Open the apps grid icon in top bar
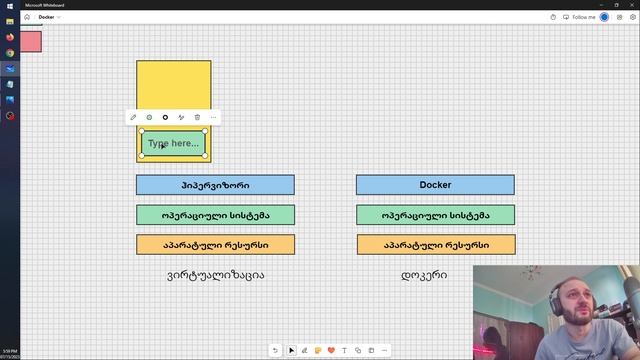The height and width of the screenshot is (360, 640). point(620,17)
